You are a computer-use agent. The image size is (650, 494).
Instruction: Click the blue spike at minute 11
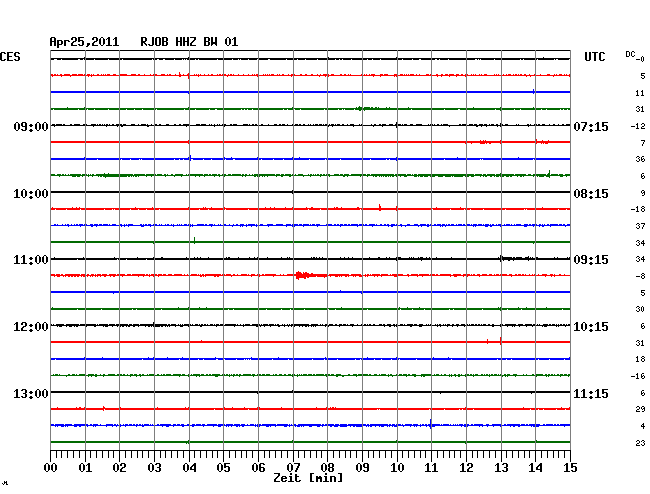pyautogui.click(x=431, y=424)
